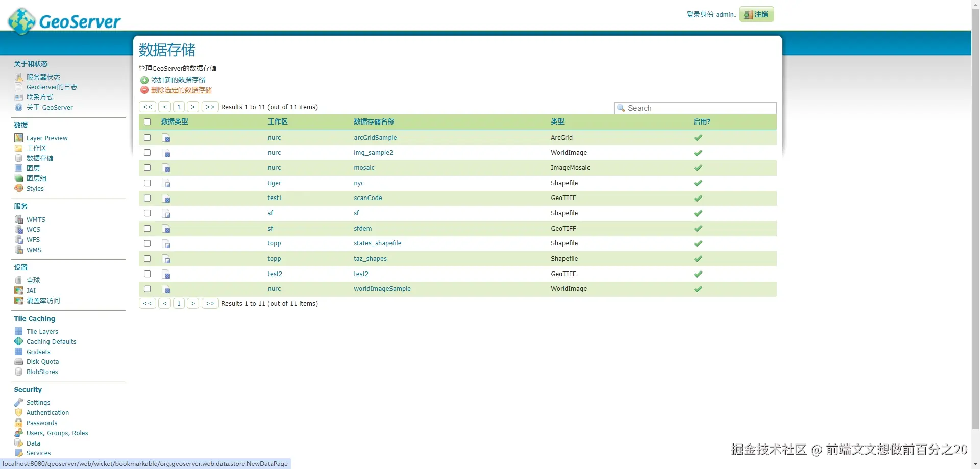Screen dimensions: 980x469
Task: Check the img_sample2 row checkbox
Action: pos(148,153)
